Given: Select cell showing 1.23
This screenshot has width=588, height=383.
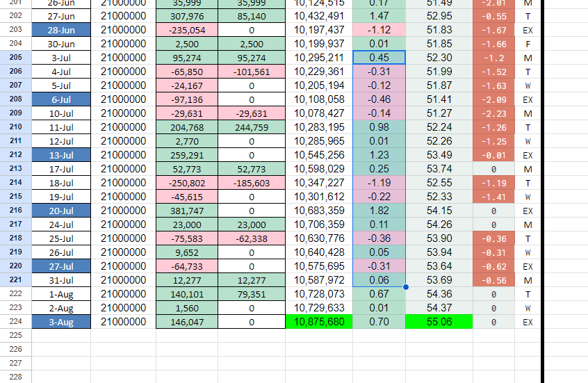Looking at the screenshot, I should [x=379, y=155].
